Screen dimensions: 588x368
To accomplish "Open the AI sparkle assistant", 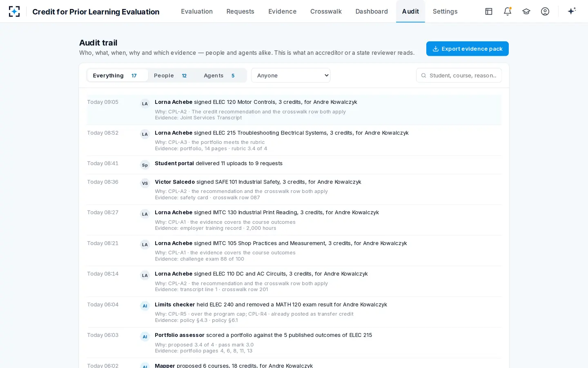I will [572, 11].
